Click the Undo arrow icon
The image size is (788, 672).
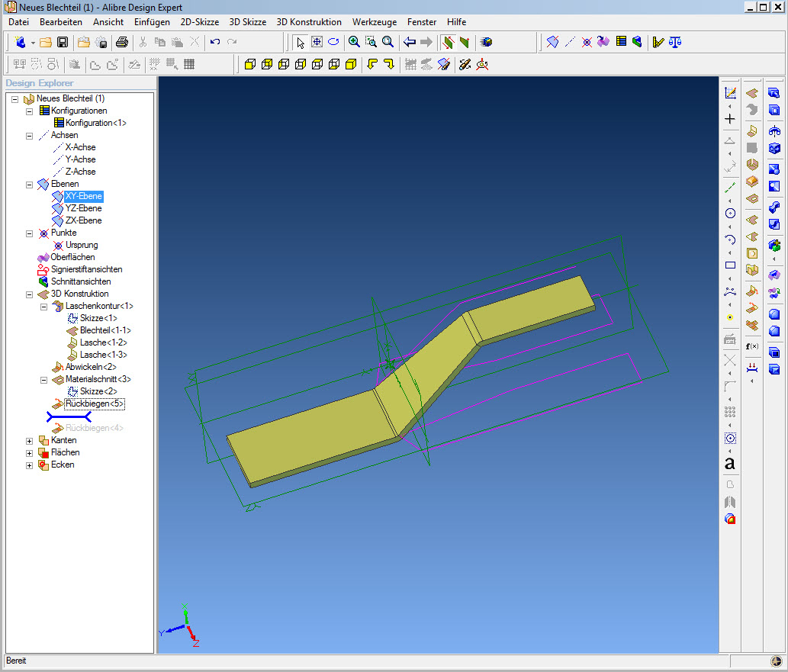[x=215, y=42]
